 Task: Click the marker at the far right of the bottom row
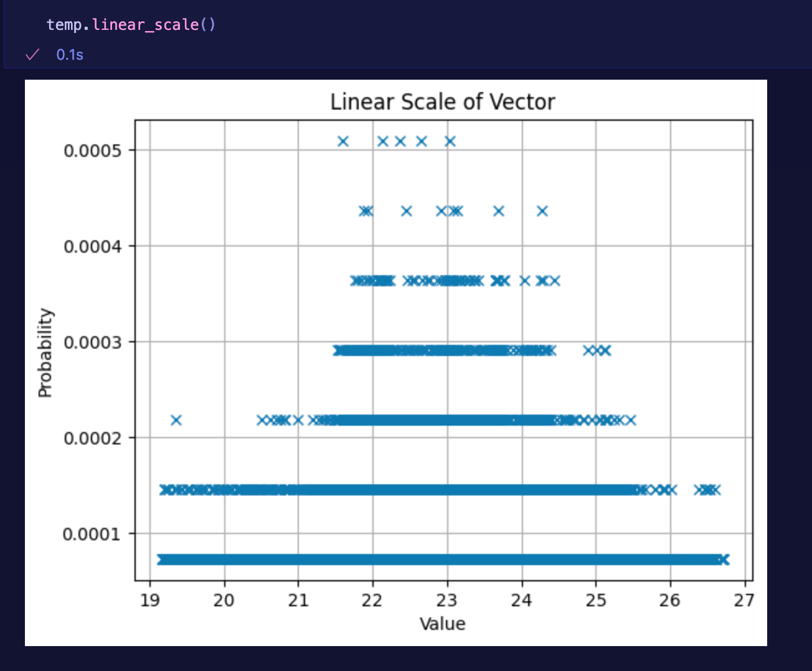[724, 560]
